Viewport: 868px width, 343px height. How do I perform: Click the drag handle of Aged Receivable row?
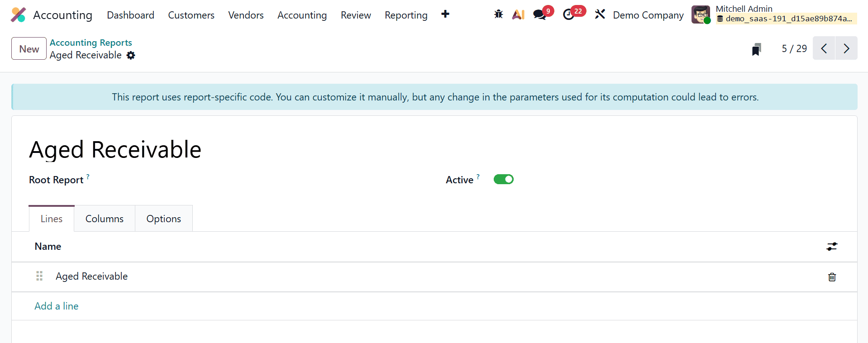[x=39, y=276]
